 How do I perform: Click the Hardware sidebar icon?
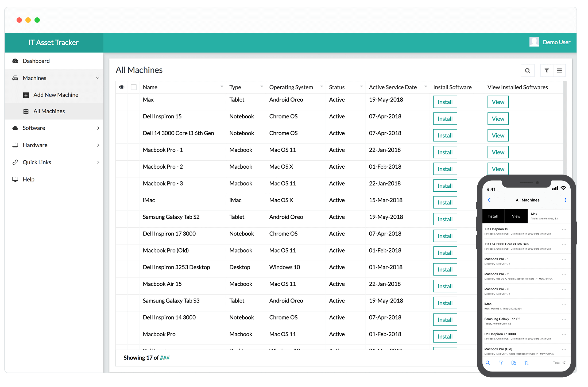point(15,145)
